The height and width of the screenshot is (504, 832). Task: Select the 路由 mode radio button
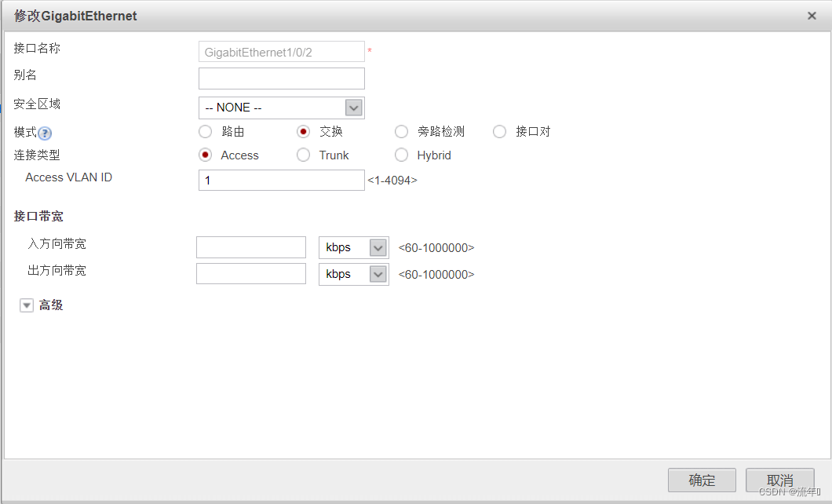[206, 132]
